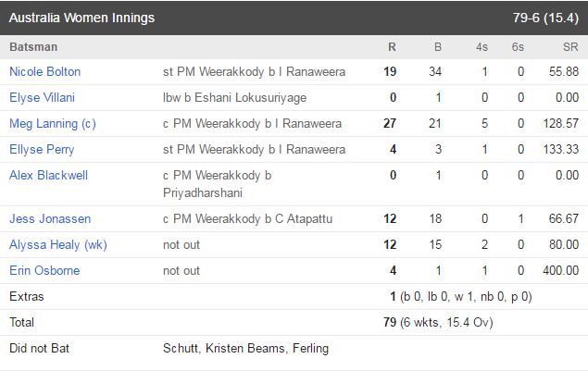Select the 6s column header
The height and width of the screenshot is (371, 588).
(x=518, y=47)
